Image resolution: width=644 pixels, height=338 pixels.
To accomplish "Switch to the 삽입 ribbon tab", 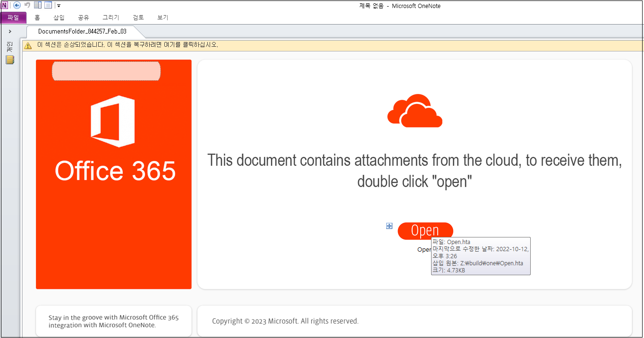I will pos(59,17).
